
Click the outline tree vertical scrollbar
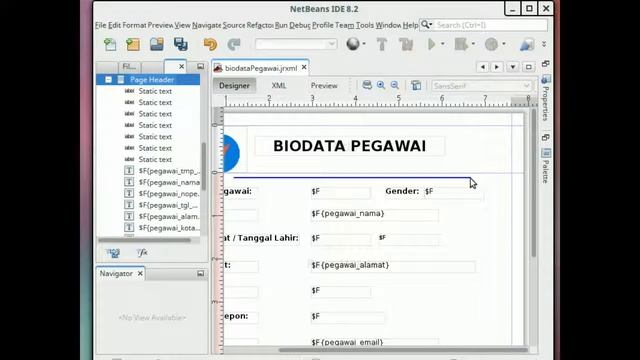click(x=203, y=166)
